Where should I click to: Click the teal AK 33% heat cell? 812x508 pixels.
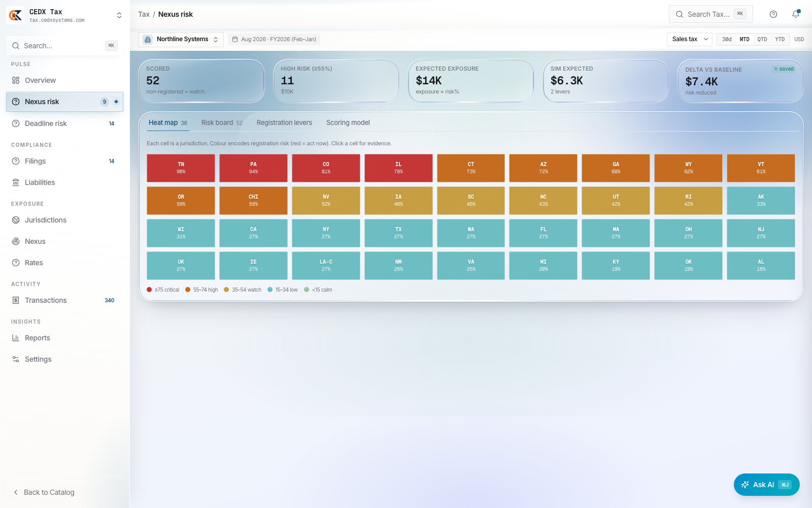point(761,201)
